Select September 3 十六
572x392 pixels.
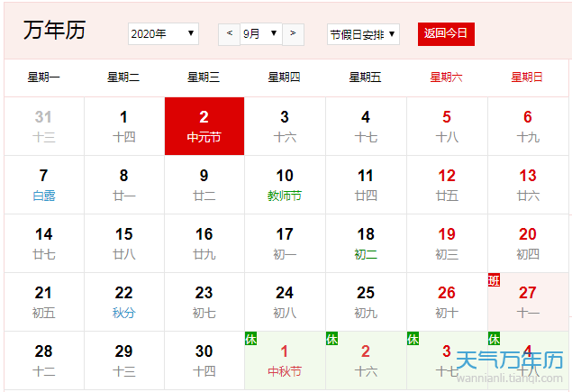click(x=285, y=126)
